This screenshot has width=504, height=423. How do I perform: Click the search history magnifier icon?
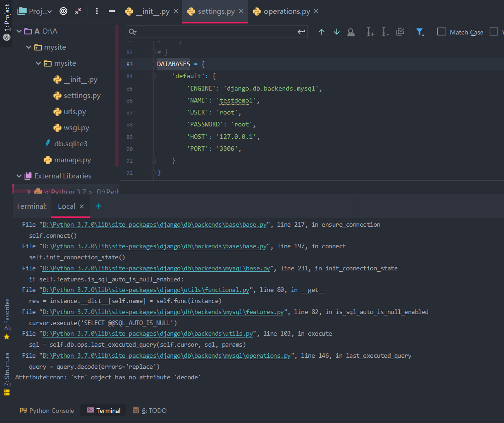pyautogui.click(x=132, y=32)
